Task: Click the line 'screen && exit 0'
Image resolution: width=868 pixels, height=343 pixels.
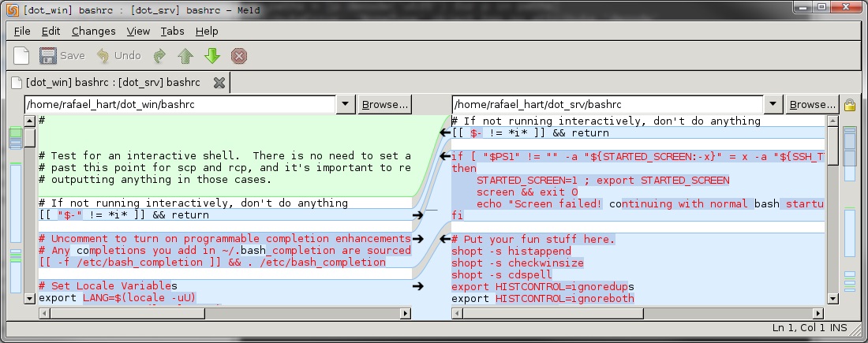Action: 527,192
